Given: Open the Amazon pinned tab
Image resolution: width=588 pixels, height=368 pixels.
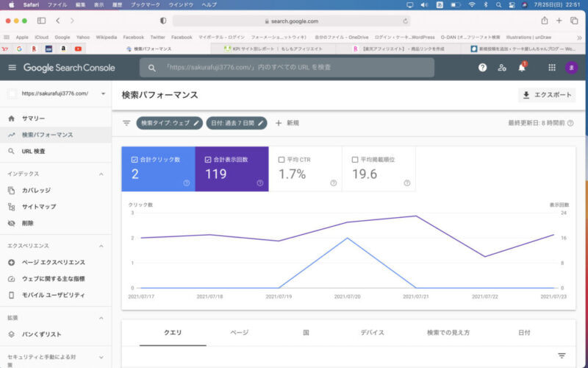Looking at the screenshot, I should tap(63, 49).
